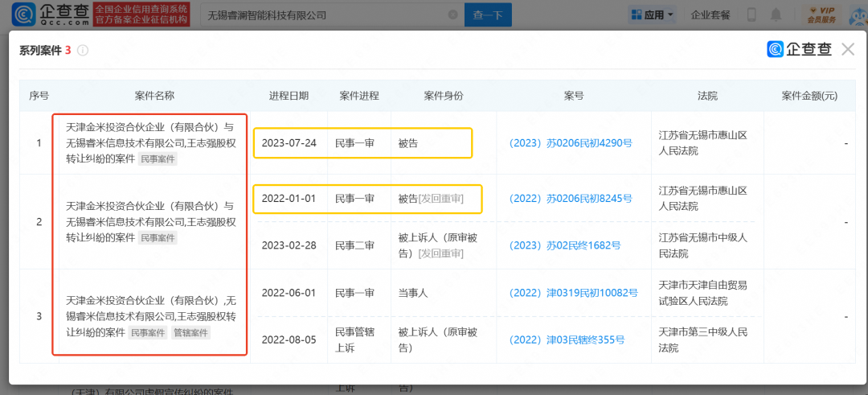Click the 案号 column header
The width and height of the screenshot is (868, 395).
click(574, 96)
